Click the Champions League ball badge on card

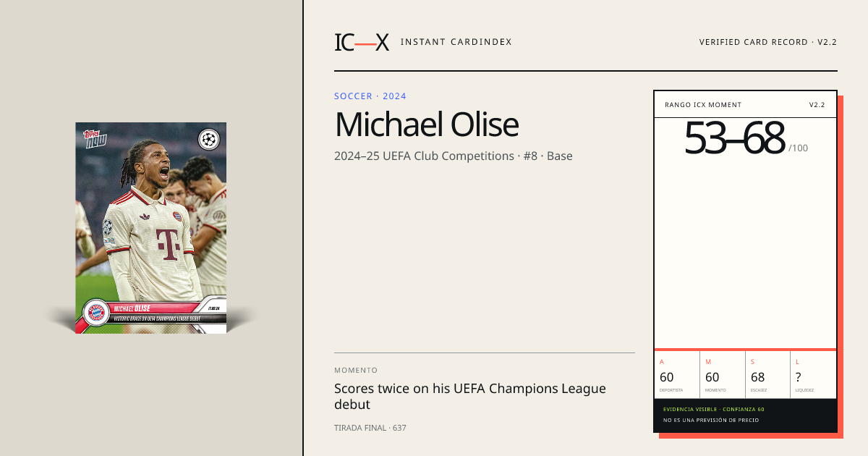tap(209, 139)
